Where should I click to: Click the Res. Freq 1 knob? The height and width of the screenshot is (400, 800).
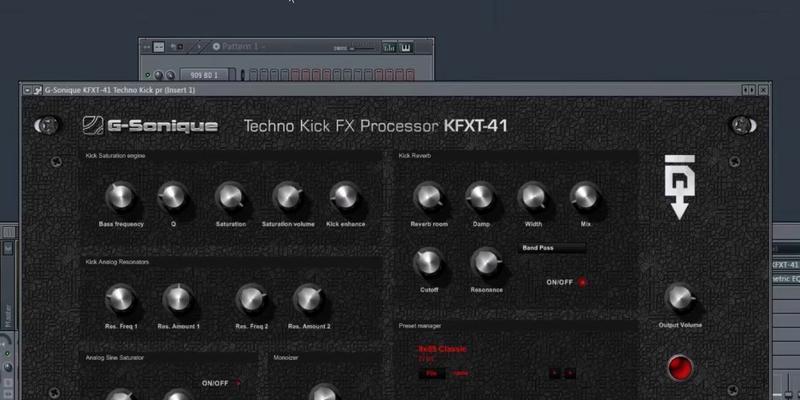(x=121, y=299)
